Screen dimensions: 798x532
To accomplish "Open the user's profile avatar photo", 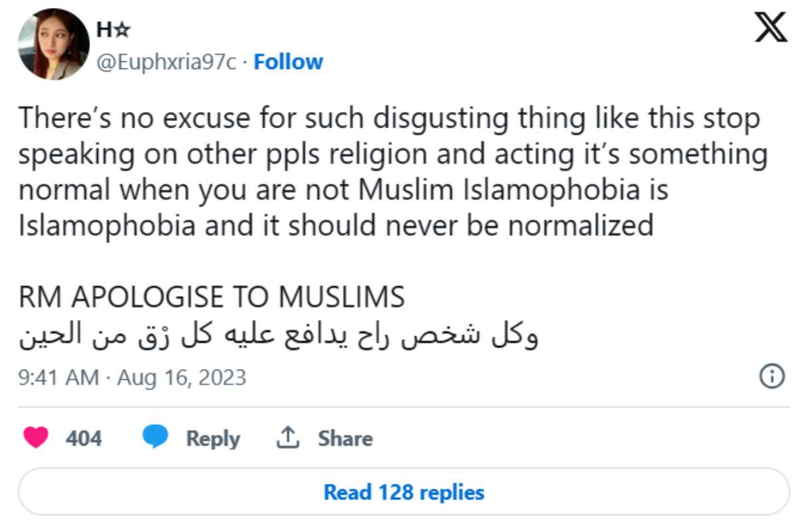I will [54, 45].
